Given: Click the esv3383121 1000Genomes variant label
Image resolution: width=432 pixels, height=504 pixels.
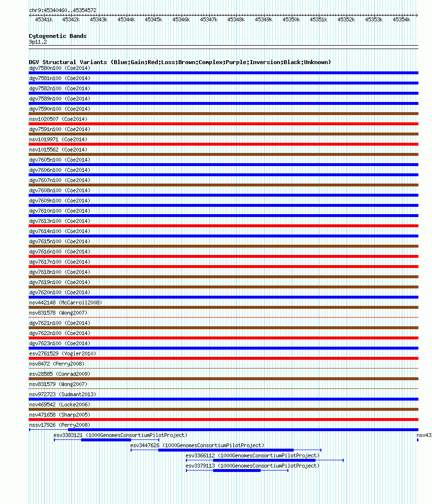Looking at the screenshot, I should (x=120, y=435).
